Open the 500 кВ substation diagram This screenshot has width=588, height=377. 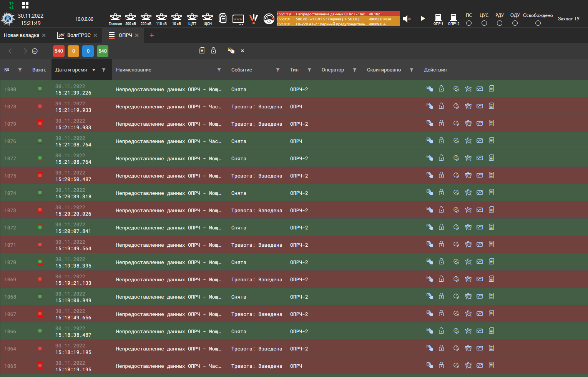131,19
